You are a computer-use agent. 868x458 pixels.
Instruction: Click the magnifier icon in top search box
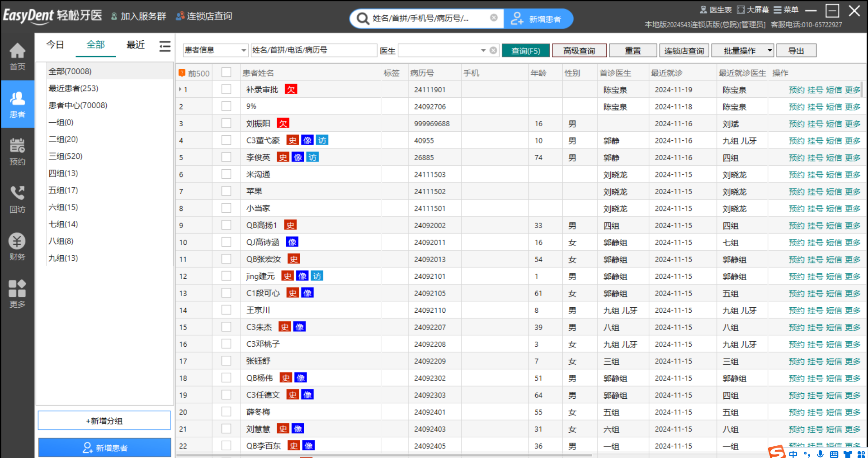[x=363, y=19]
